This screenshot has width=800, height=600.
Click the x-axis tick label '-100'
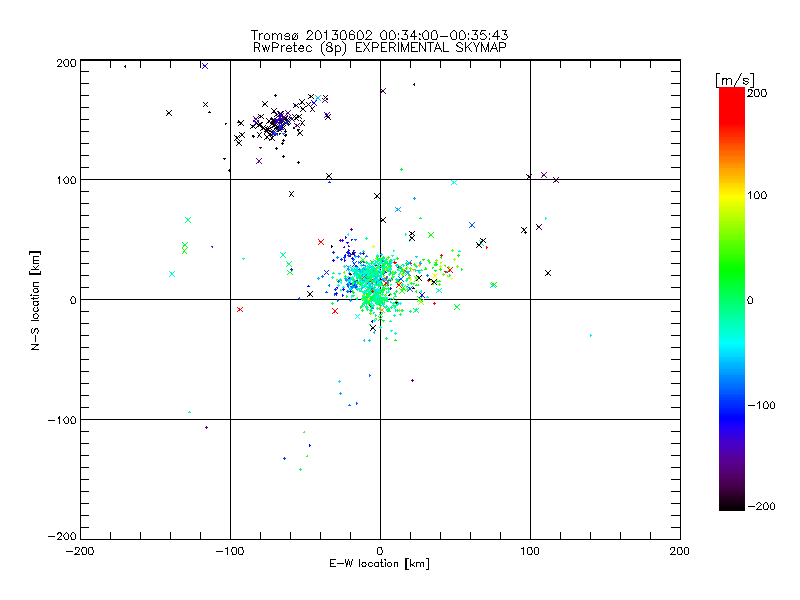pos(230,551)
